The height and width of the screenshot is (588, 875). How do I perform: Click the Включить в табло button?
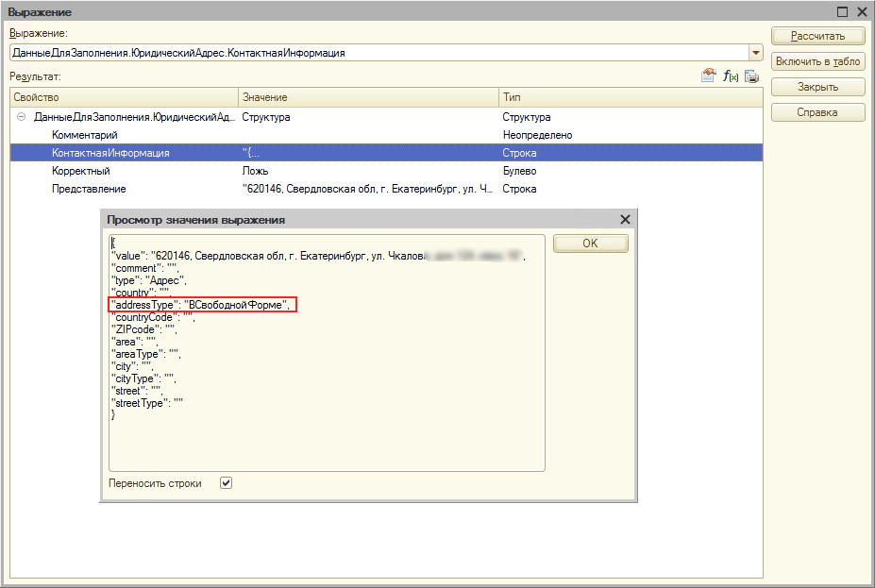[817, 61]
